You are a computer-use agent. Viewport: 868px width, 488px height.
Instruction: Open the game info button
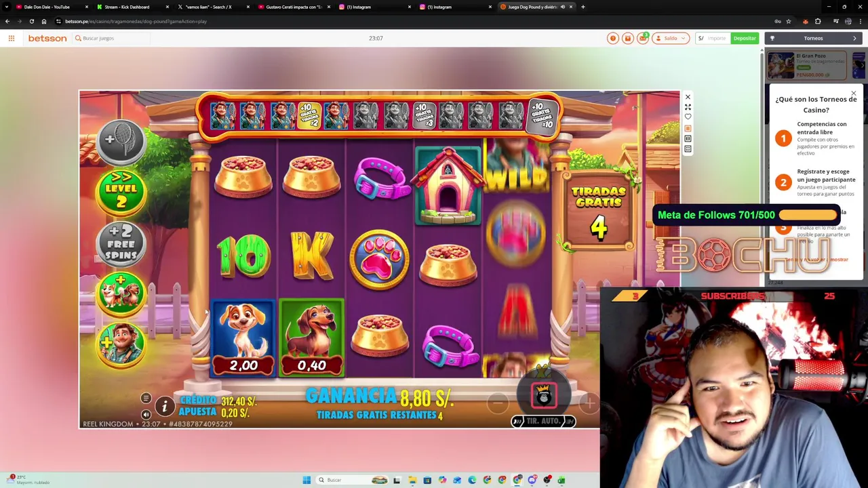[164, 406]
